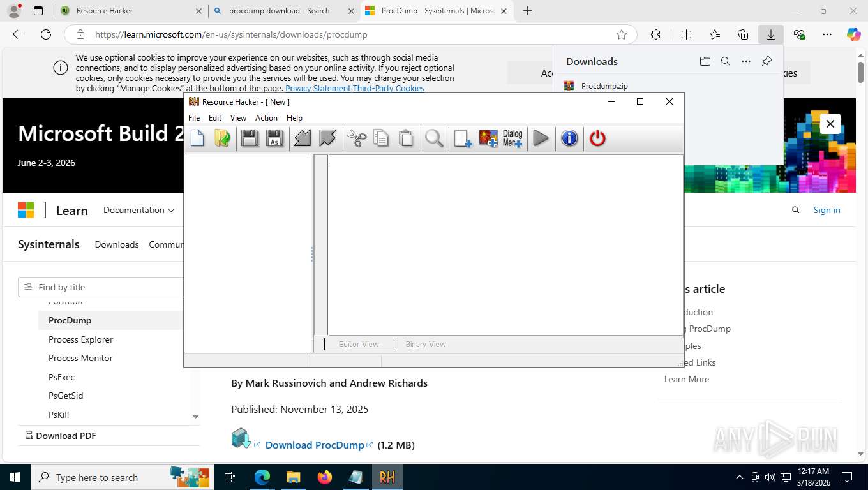Open the File menu in Resource Hacker
This screenshot has height=490, width=868.
coord(194,118)
